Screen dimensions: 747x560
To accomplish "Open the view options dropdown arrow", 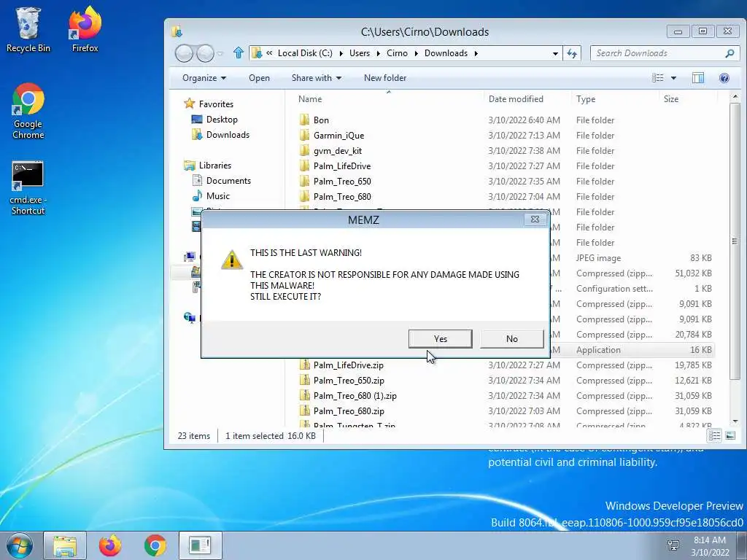I will pyautogui.click(x=673, y=78).
